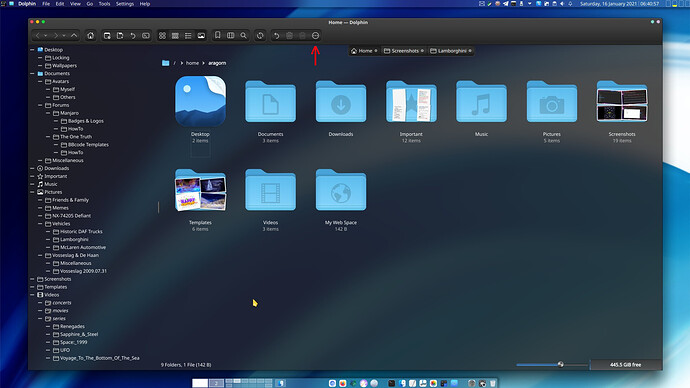Select Lamborghini folder in the tree
Image resolution: width=690 pixels, height=388 pixels.
click(x=74, y=240)
